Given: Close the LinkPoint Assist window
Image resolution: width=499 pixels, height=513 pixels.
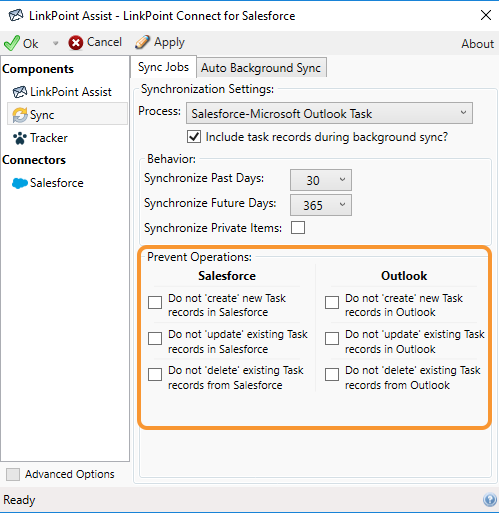Looking at the screenshot, I should pyautogui.click(x=486, y=15).
